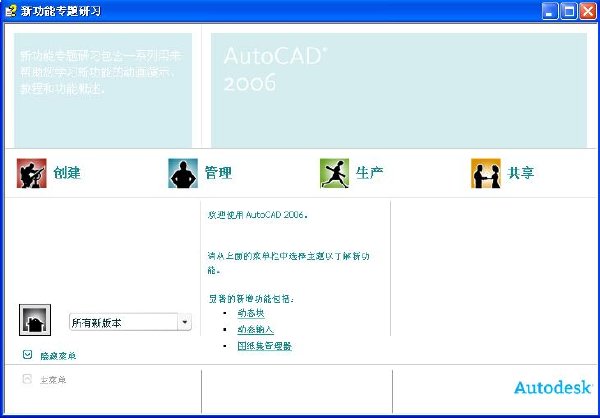Select the 管理 menu label
Screen dimensions: 600x418
218,173
